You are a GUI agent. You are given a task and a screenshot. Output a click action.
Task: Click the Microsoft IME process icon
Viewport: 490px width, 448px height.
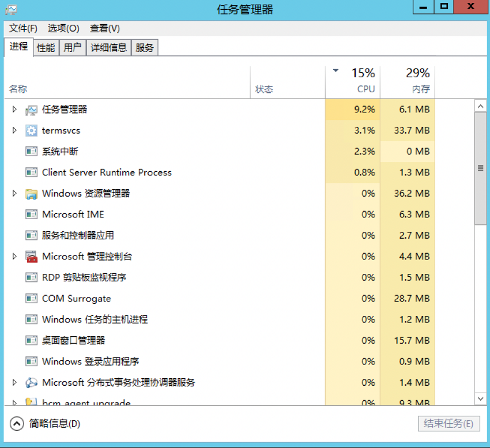31,214
